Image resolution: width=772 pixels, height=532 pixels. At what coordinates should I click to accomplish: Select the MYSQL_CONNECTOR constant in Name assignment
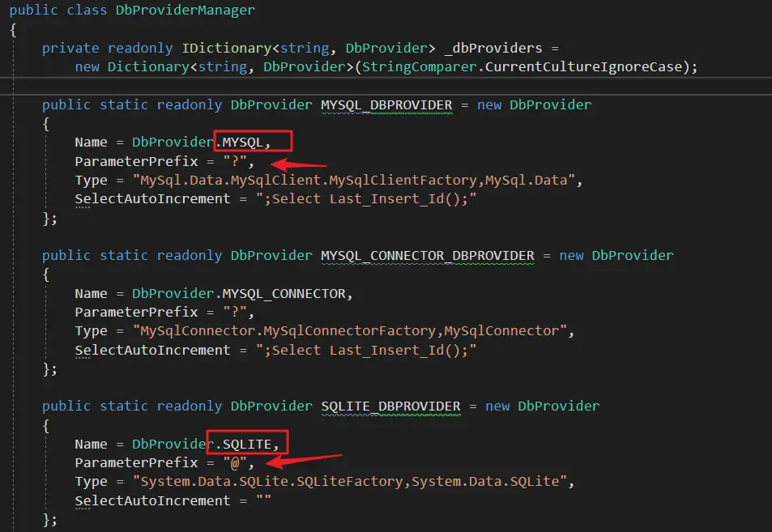click(284, 293)
